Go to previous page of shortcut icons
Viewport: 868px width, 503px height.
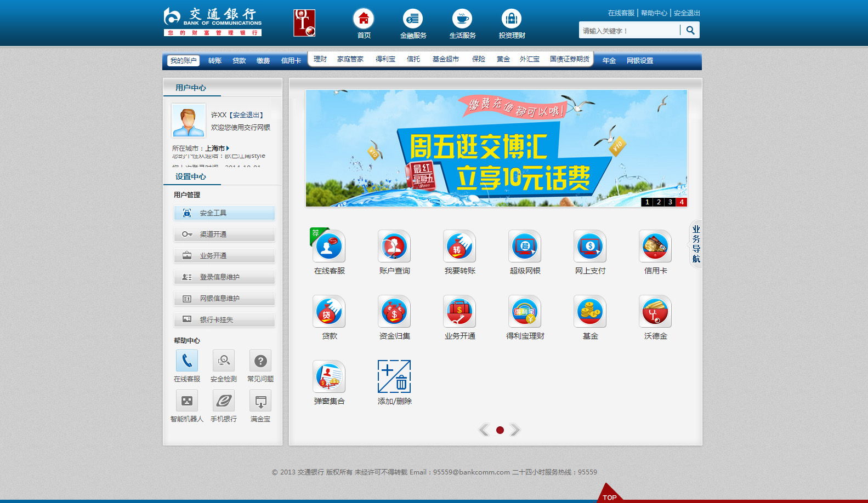(484, 430)
